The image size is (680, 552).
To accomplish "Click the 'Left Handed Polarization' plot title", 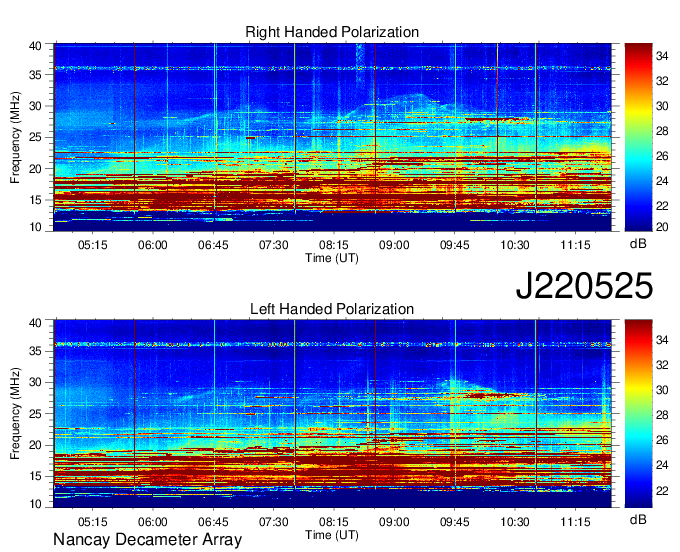I will pos(332,309).
